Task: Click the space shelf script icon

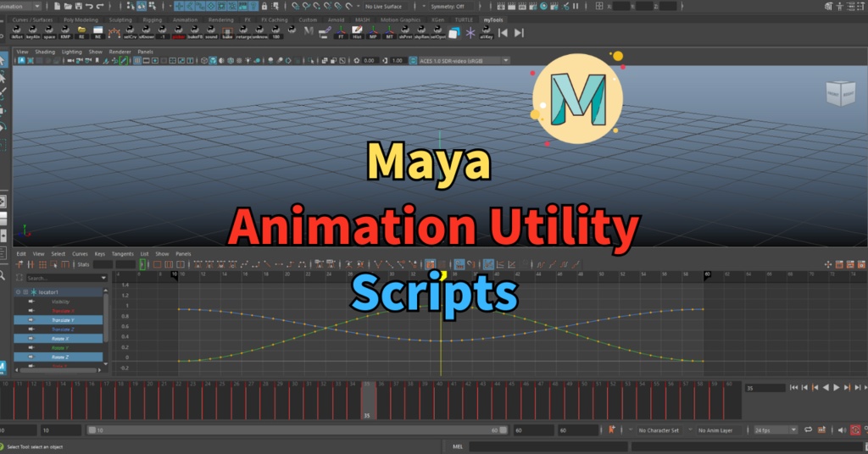Action: tap(49, 33)
